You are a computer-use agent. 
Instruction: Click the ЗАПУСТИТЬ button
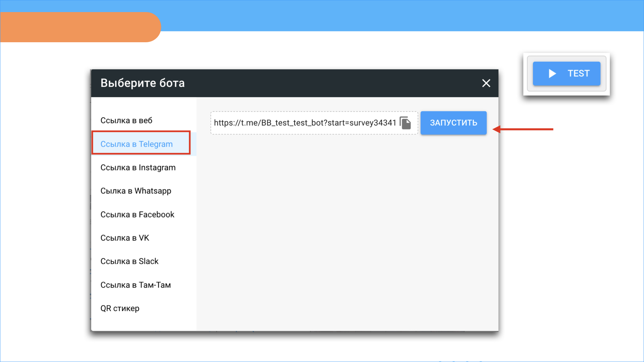[453, 123]
